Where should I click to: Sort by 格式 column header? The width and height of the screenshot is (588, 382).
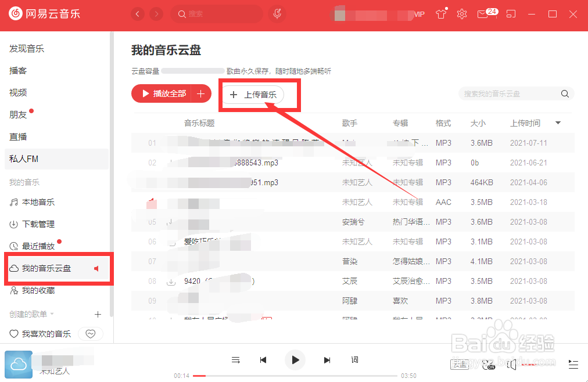443,123
